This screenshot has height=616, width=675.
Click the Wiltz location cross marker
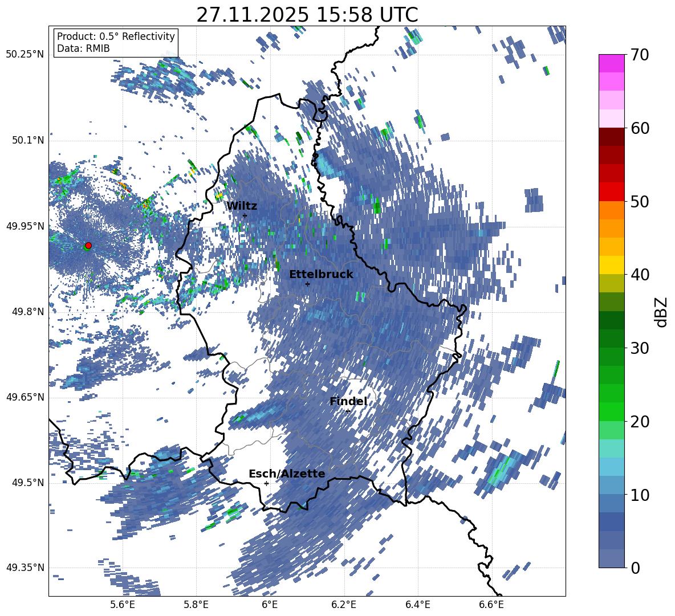tap(245, 215)
